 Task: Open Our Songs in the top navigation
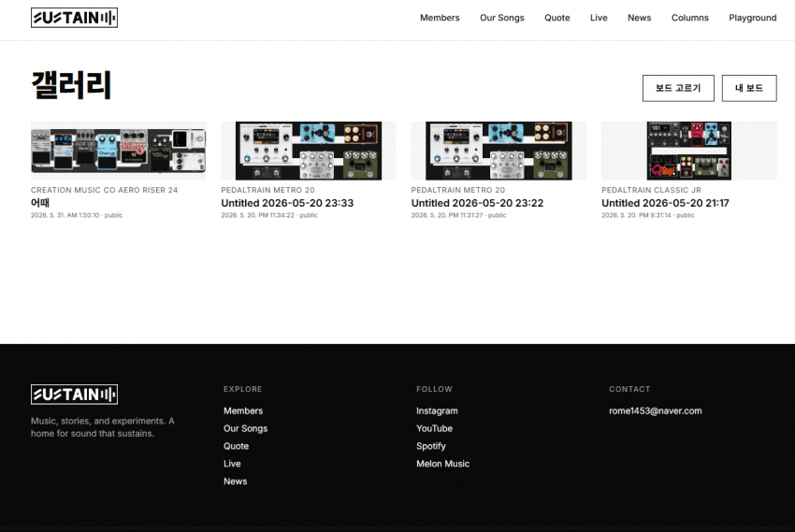click(502, 18)
